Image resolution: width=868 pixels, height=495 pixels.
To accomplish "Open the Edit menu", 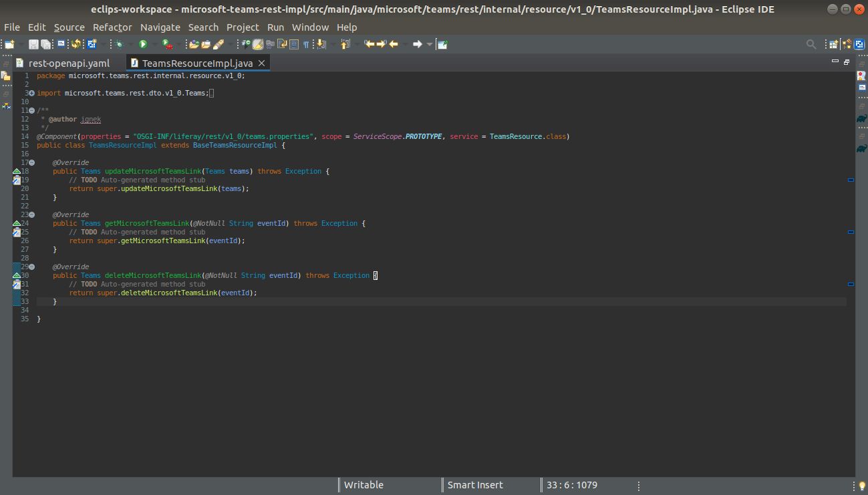I will [37, 27].
